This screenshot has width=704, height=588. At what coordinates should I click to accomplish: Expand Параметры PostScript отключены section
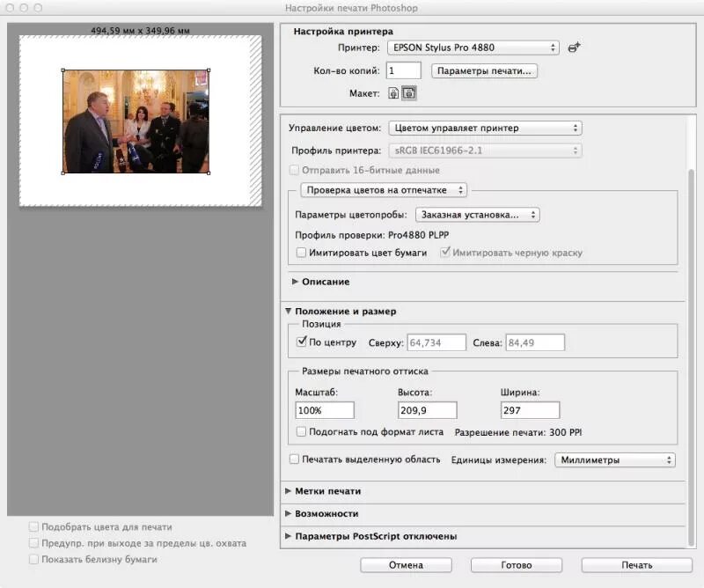(289, 536)
